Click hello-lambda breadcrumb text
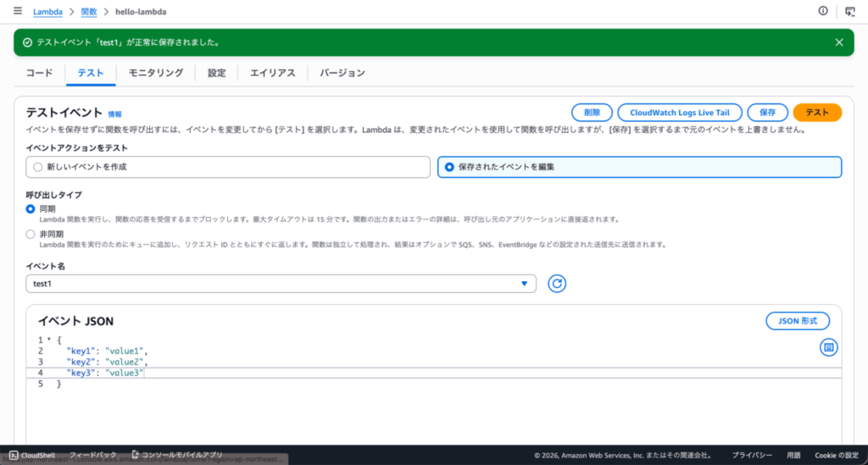868x465 pixels. coord(141,12)
